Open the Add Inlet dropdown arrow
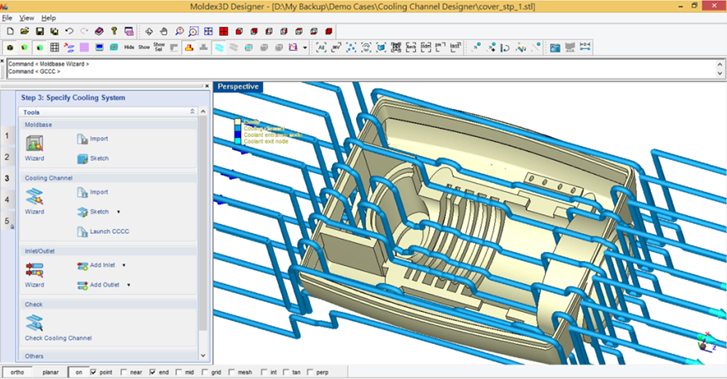Viewport: 727px width, 379px height. click(124, 265)
